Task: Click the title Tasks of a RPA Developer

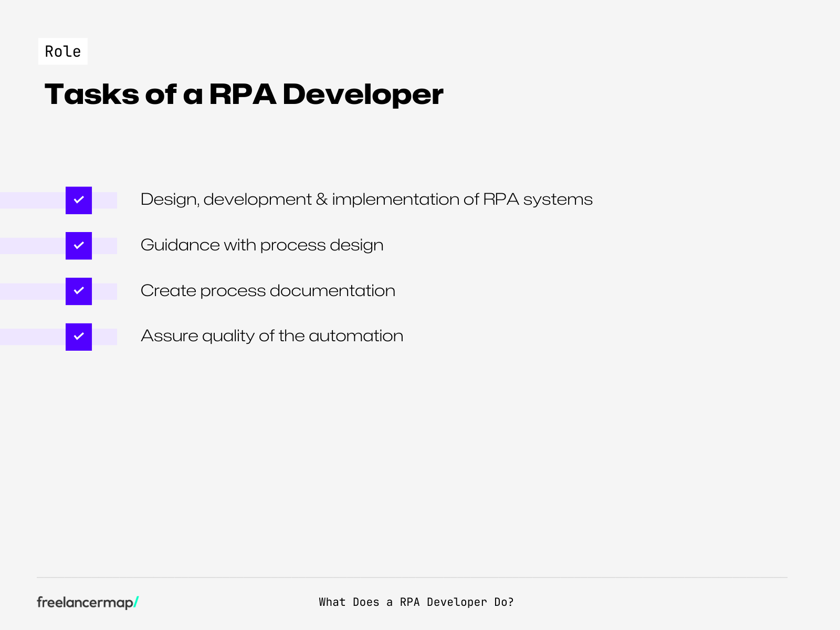Action: 244,94
